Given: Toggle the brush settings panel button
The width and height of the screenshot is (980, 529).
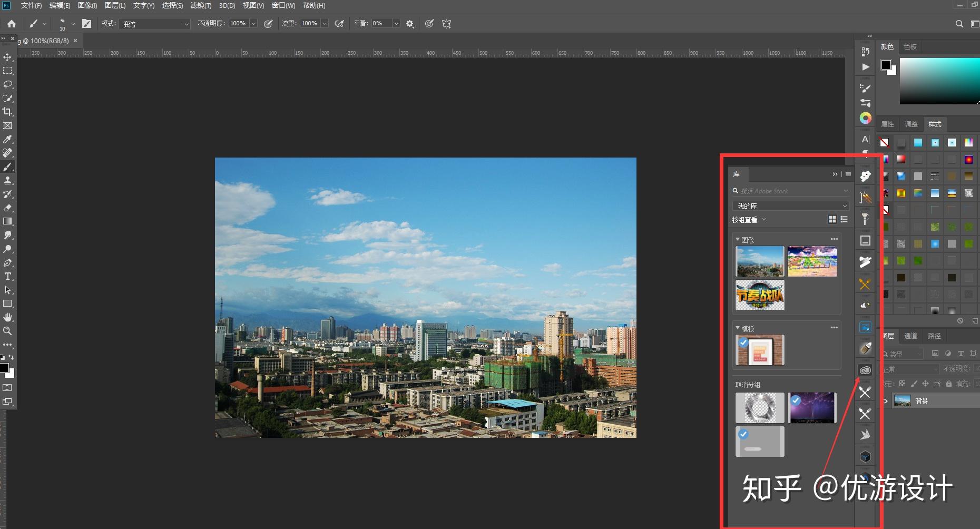Looking at the screenshot, I should [87, 24].
